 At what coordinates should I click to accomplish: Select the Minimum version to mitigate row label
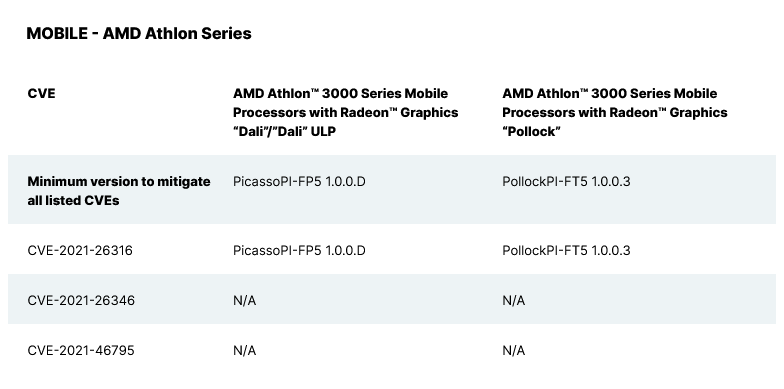click(119, 190)
